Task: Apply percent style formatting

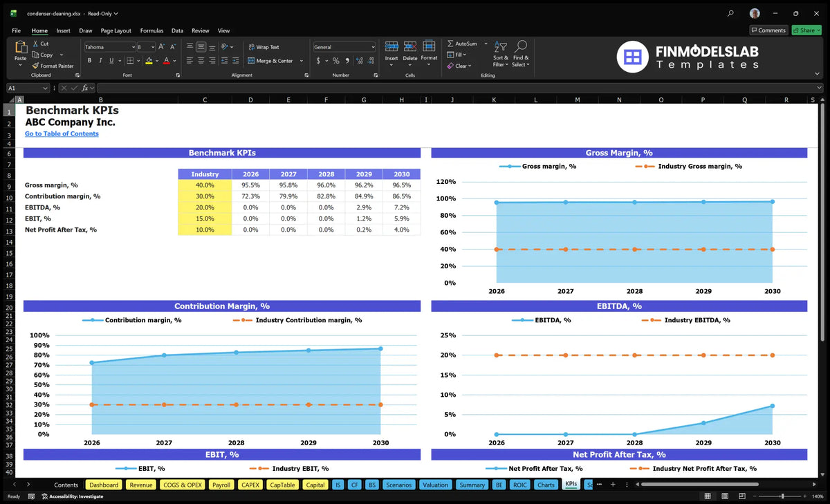Action: [x=336, y=61]
